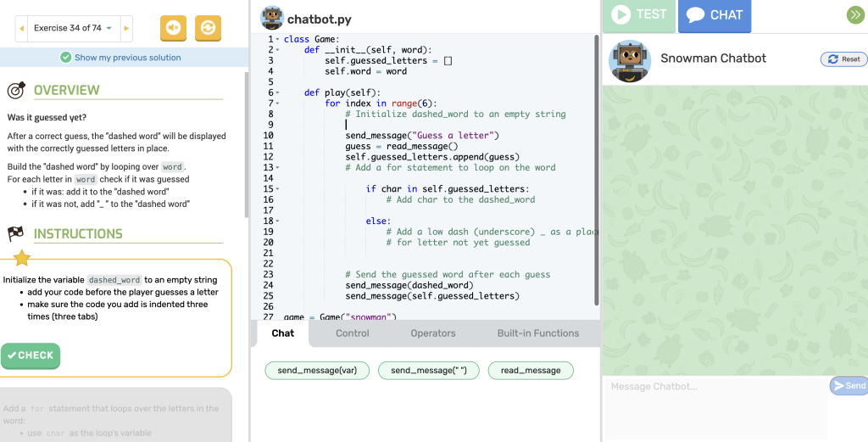Select the Built-in Functions tab
Image resolution: width=868 pixels, height=442 pixels.
coord(537,333)
